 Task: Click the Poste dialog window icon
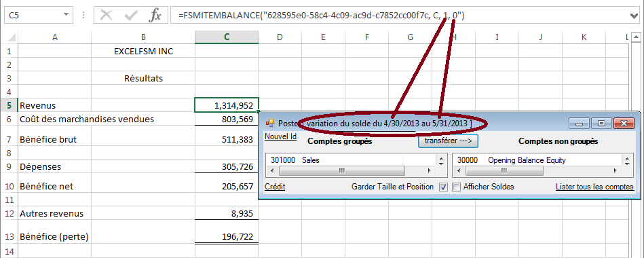(270, 124)
